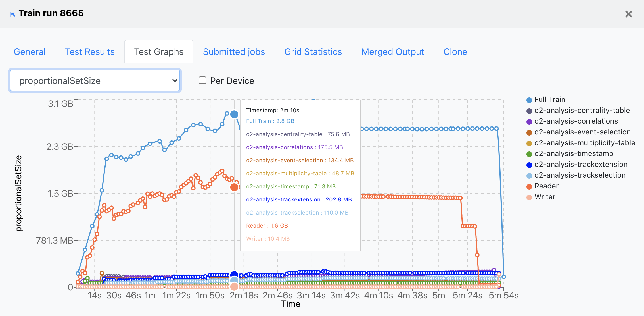
Task: Toggle o2-analysis-trackextension legend marker
Action: pos(529,165)
